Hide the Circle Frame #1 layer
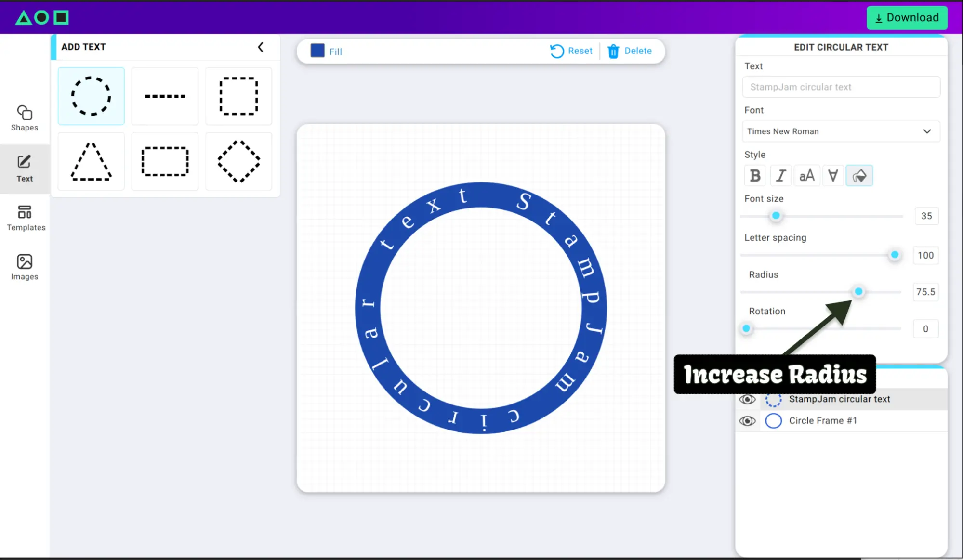 [747, 421]
